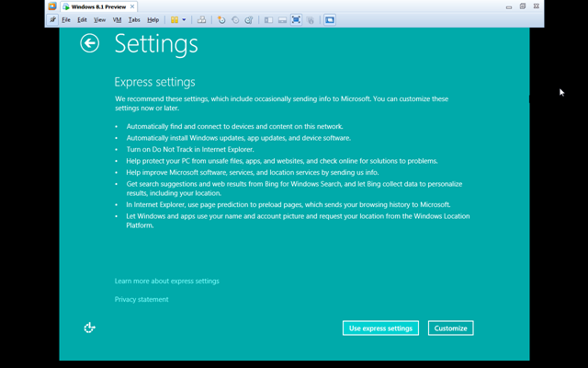Viewport: 588px width, 368px height.
Task: Open the Edit menu
Action: click(82, 20)
